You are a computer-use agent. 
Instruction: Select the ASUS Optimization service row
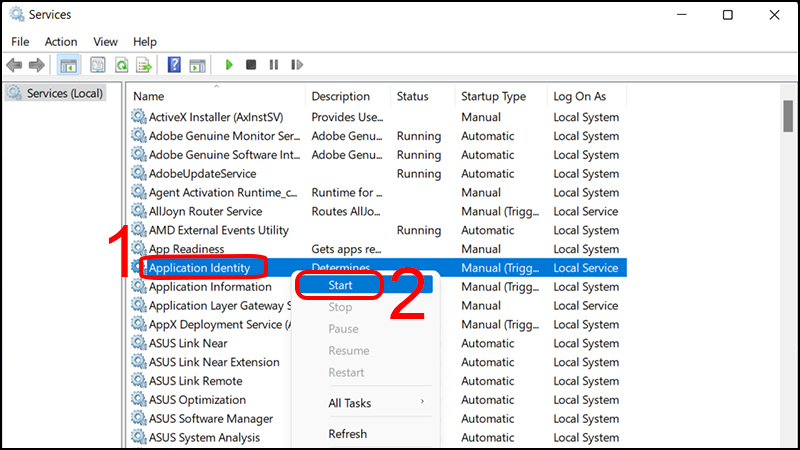coord(197,400)
